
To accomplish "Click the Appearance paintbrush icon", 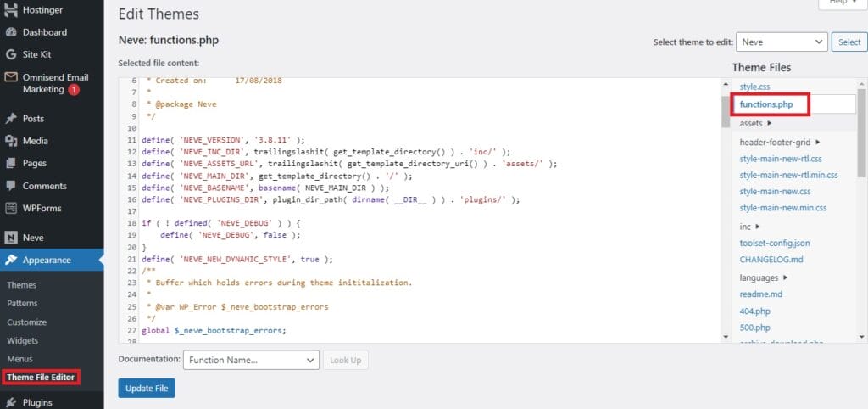I will tap(10, 260).
